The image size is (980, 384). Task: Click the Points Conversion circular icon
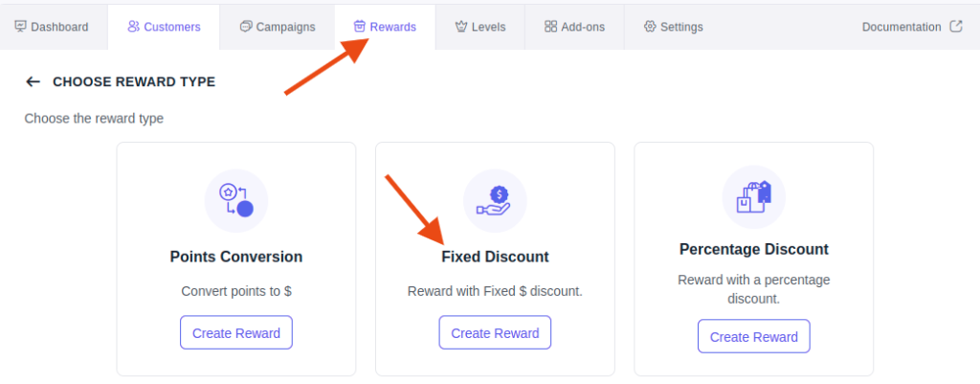click(x=236, y=201)
